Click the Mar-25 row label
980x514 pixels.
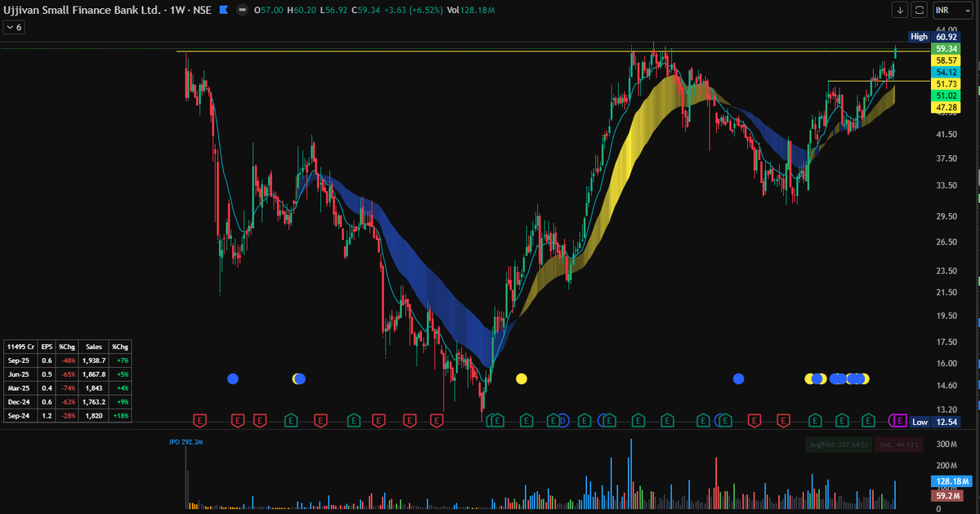coord(20,387)
